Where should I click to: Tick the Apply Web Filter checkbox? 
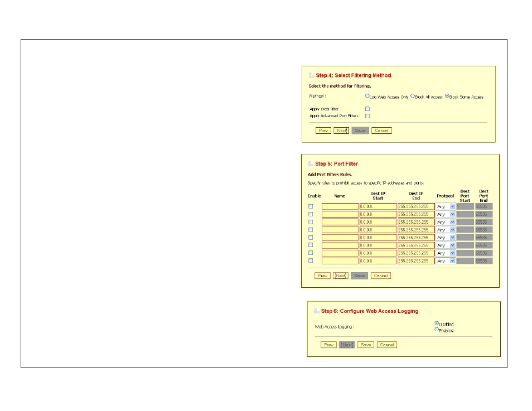pos(367,109)
